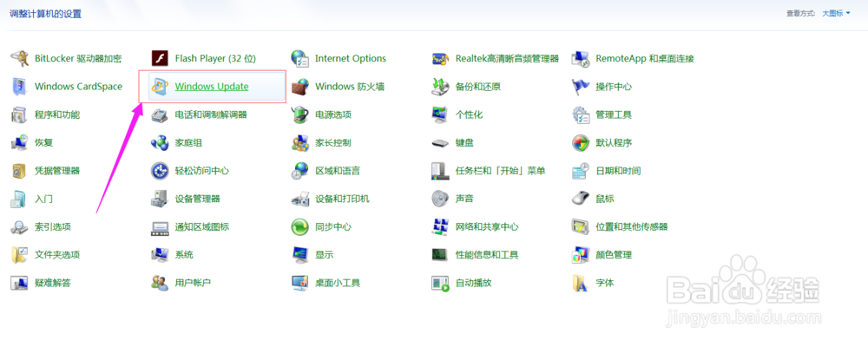Open the 用户帐户 people icon
Viewport: 868px width, 347px height.
(x=160, y=283)
